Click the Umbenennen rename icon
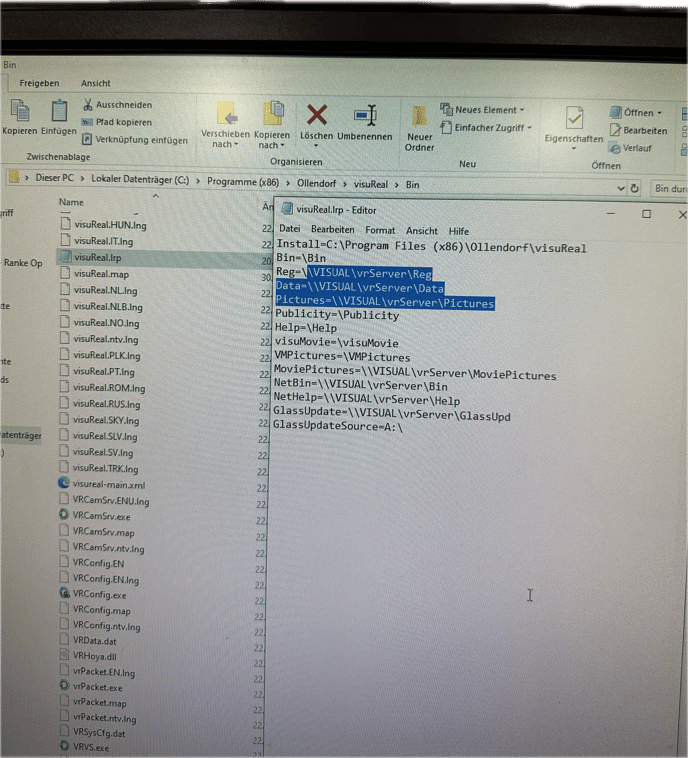The height and width of the screenshot is (758, 688). (365, 115)
